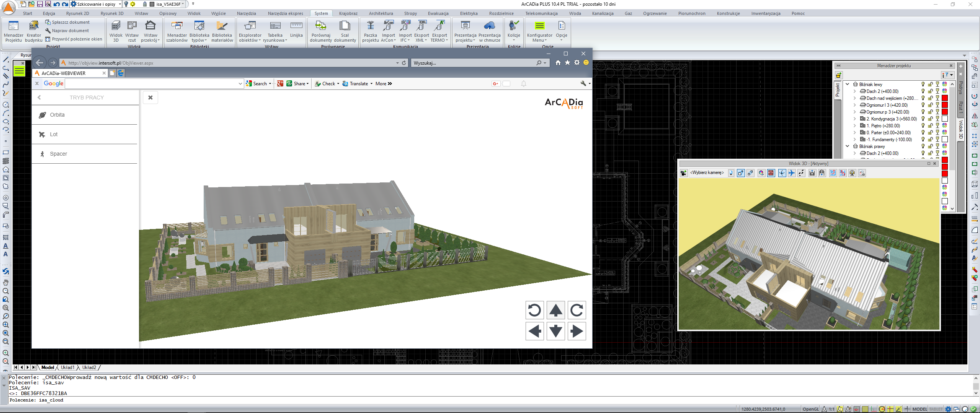Viewport: 980px width, 413px height.
Task: Toggle visibility bulb for Bliźniak lewy
Action: [923, 84]
